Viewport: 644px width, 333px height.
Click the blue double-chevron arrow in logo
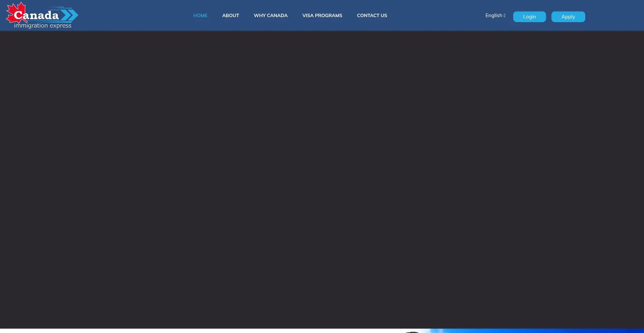pyautogui.click(x=70, y=15)
